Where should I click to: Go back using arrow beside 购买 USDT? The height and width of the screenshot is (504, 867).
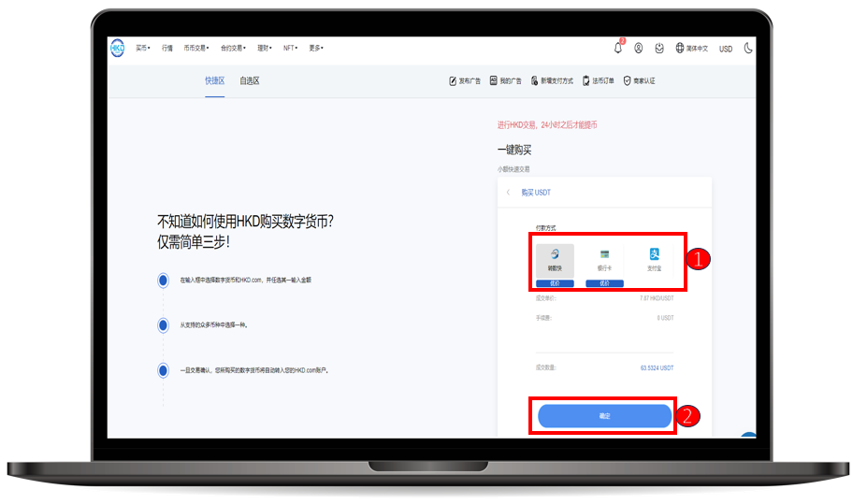(x=508, y=193)
